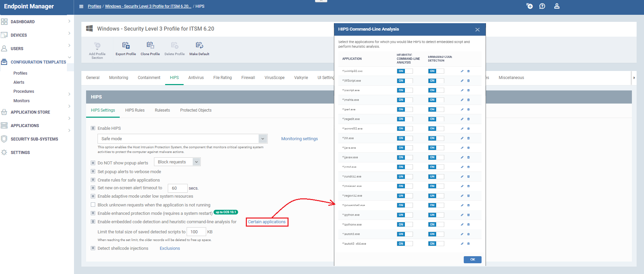Open Monitoring settings link
The width and height of the screenshot is (644, 274).
tap(299, 139)
